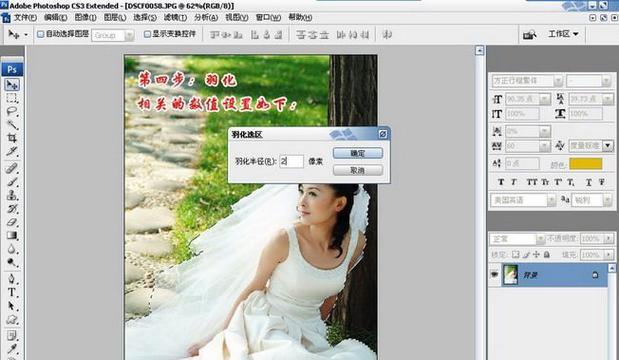Image resolution: width=619 pixels, height=360 pixels.
Task: Select the Notes tool
Action: click(x=12, y=336)
